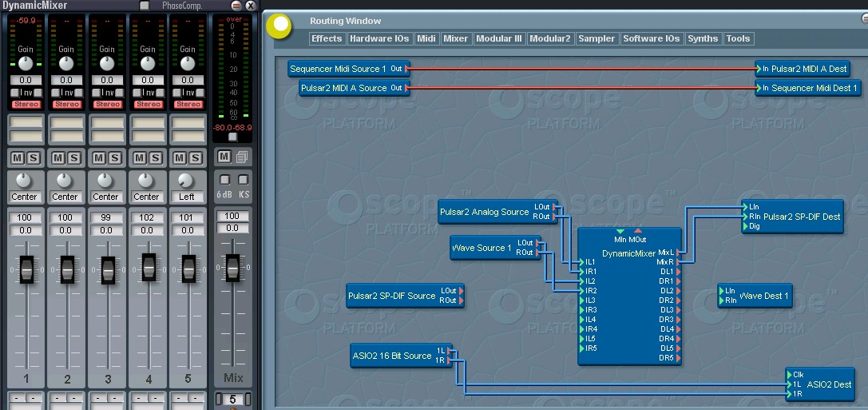Image resolution: width=868 pixels, height=410 pixels.
Task: Click In port of Sequencer Midi Dest 1
Action: coord(759,88)
